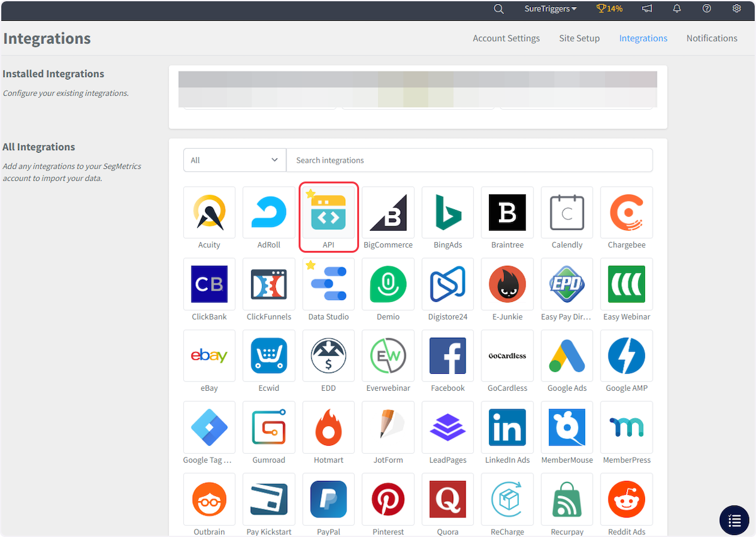Add the Ecwid integration

(x=269, y=356)
